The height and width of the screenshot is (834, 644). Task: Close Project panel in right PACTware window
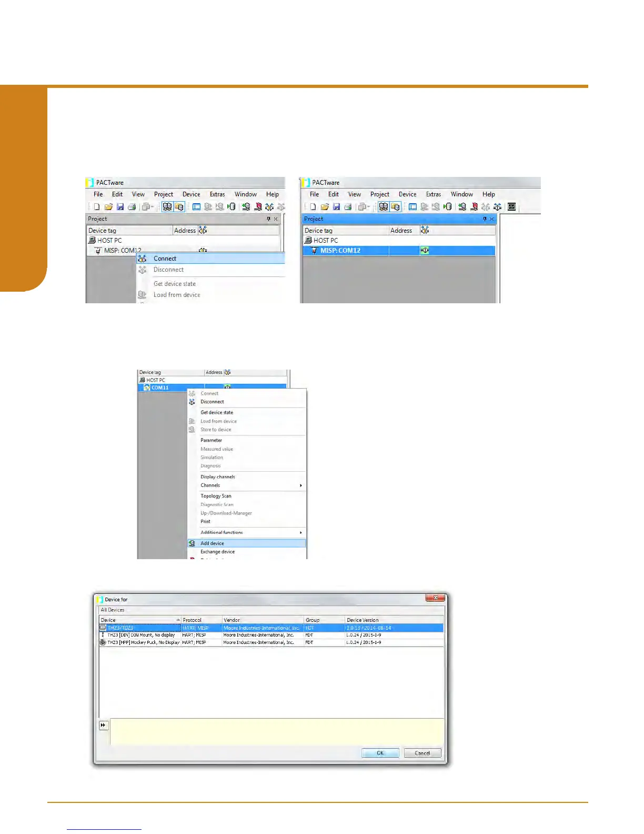tap(492, 219)
